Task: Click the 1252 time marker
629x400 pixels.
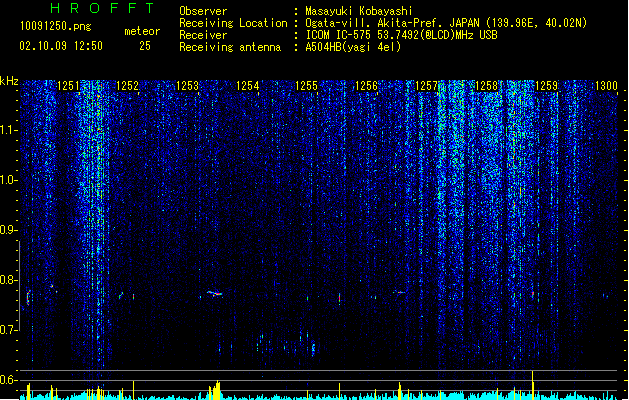Action: pos(127,86)
